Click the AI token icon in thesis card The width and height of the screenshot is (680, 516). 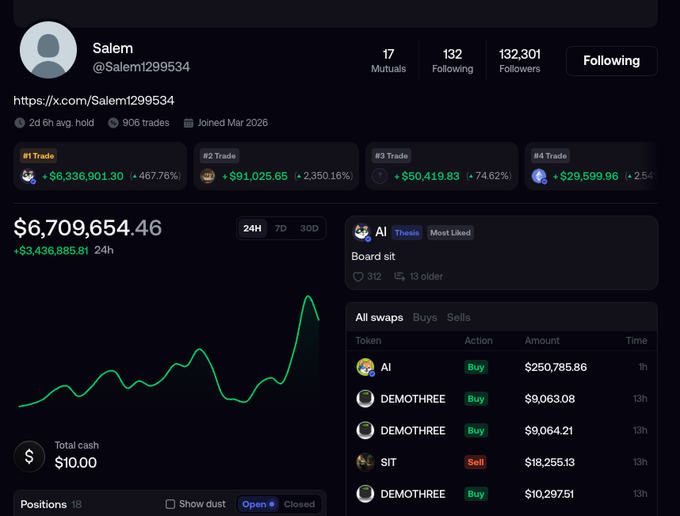(361, 232)
